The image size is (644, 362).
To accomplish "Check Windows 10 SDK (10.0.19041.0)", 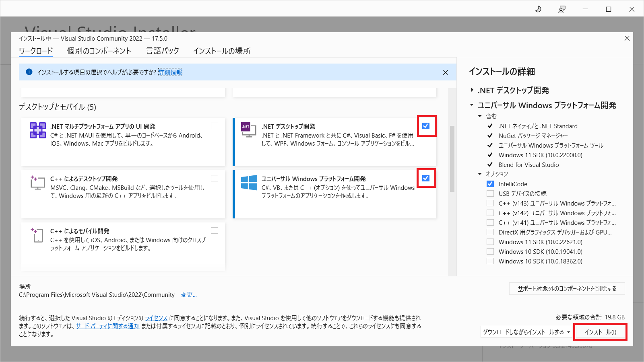I will [490, 251].
